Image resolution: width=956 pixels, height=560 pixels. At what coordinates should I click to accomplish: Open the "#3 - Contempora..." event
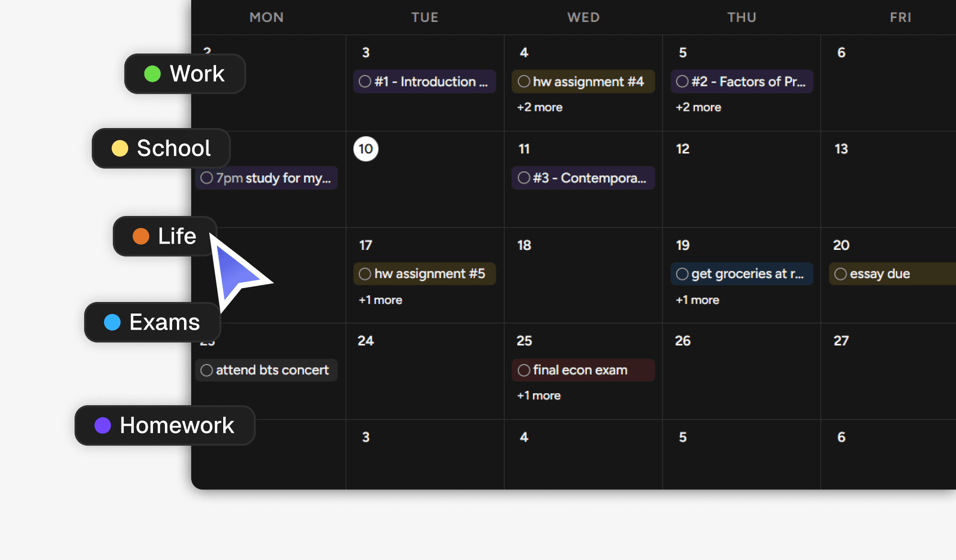pyautogui.click(x=583, y=178)
